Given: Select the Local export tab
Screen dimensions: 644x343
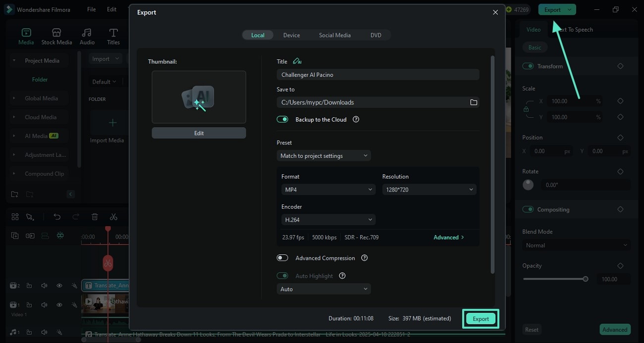Looking at the screenshot, I should pos(258,35).
